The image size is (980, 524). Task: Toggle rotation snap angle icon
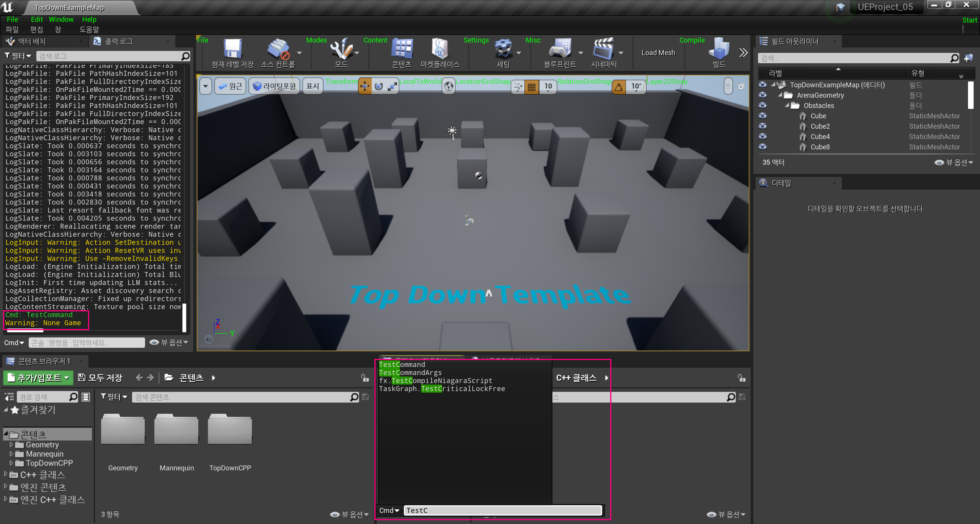pos(619,87)
